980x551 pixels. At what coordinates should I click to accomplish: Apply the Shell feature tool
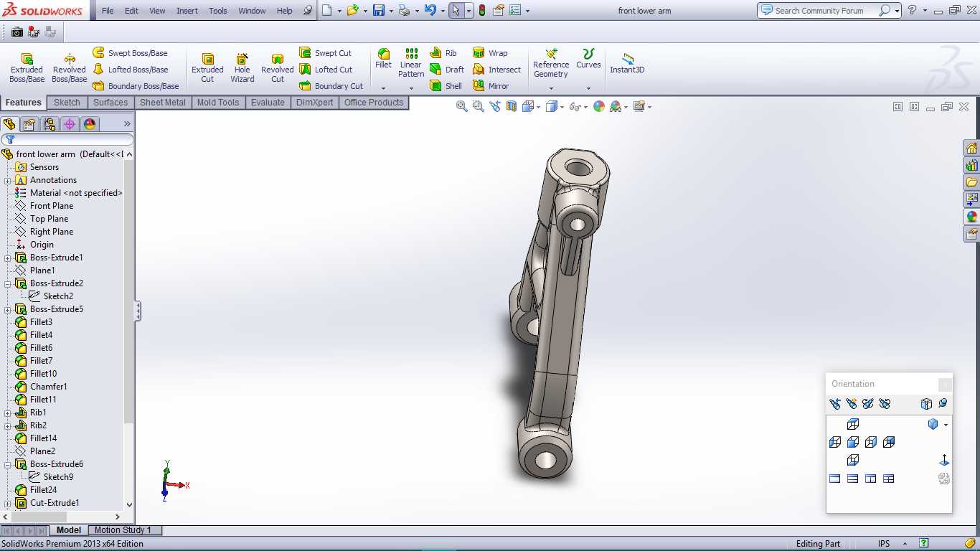point(446,86)
